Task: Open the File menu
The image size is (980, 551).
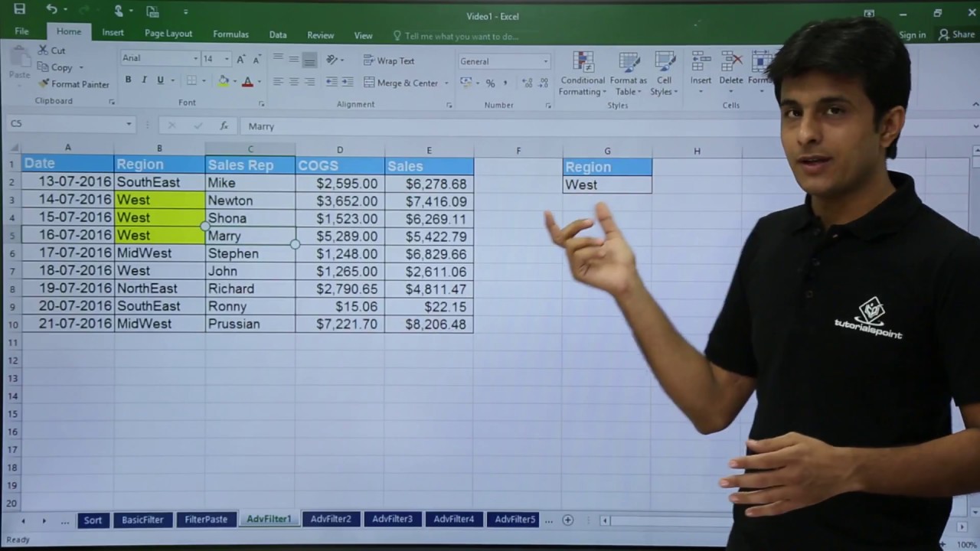Action: point(21,32)
